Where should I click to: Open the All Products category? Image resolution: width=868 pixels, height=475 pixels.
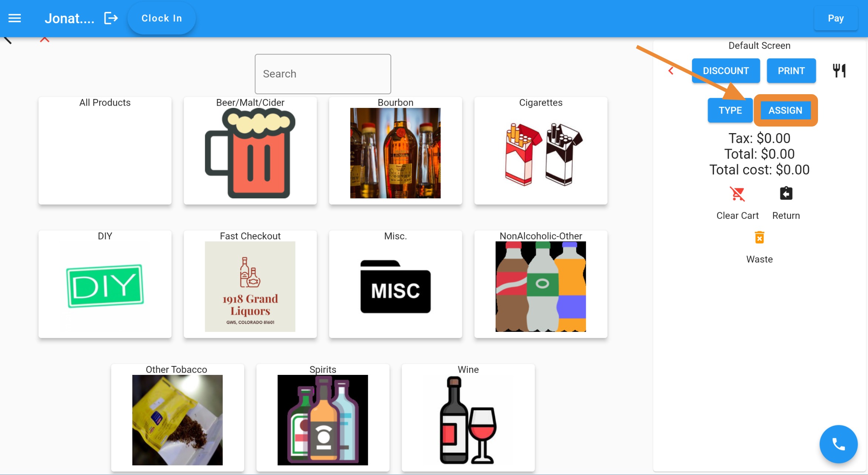click(105, 151)
